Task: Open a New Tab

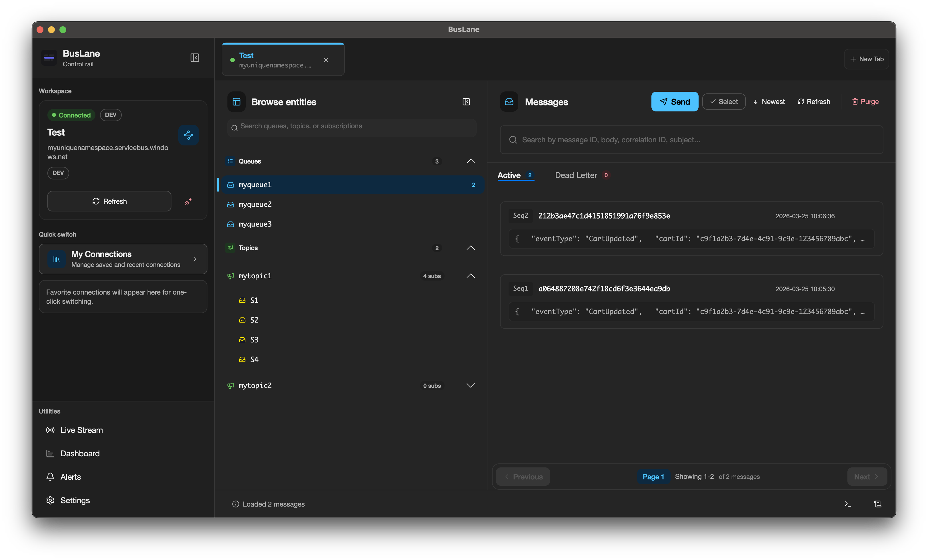Action: click(867, 59)
